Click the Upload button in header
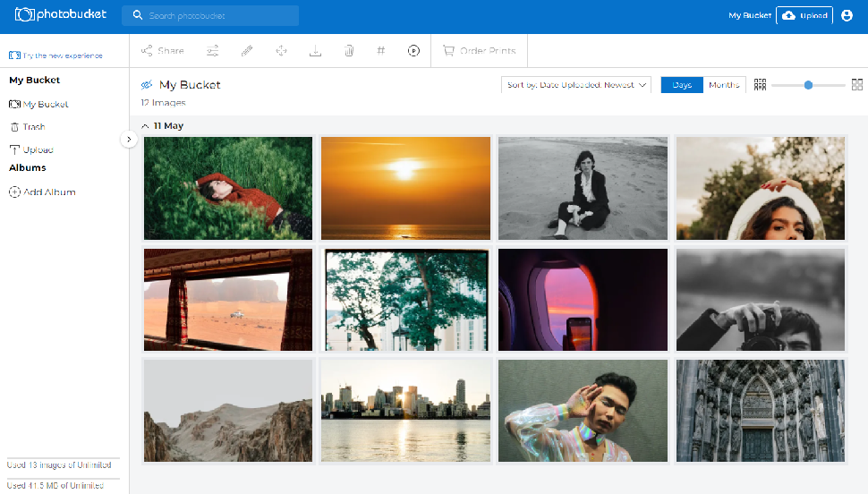Screen dimensions: 868x494 [x=804, y=15]
